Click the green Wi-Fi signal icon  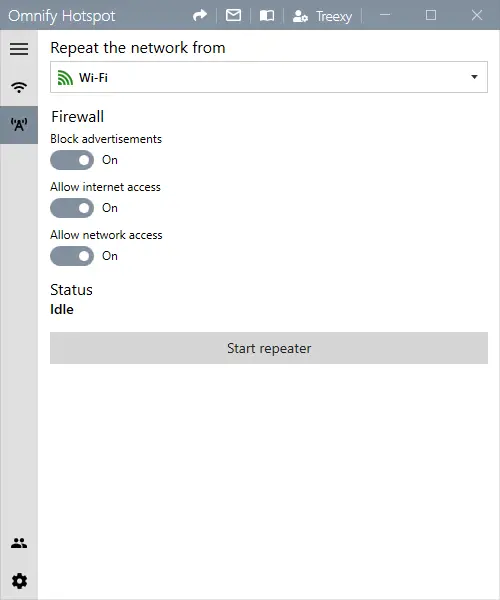65,77
